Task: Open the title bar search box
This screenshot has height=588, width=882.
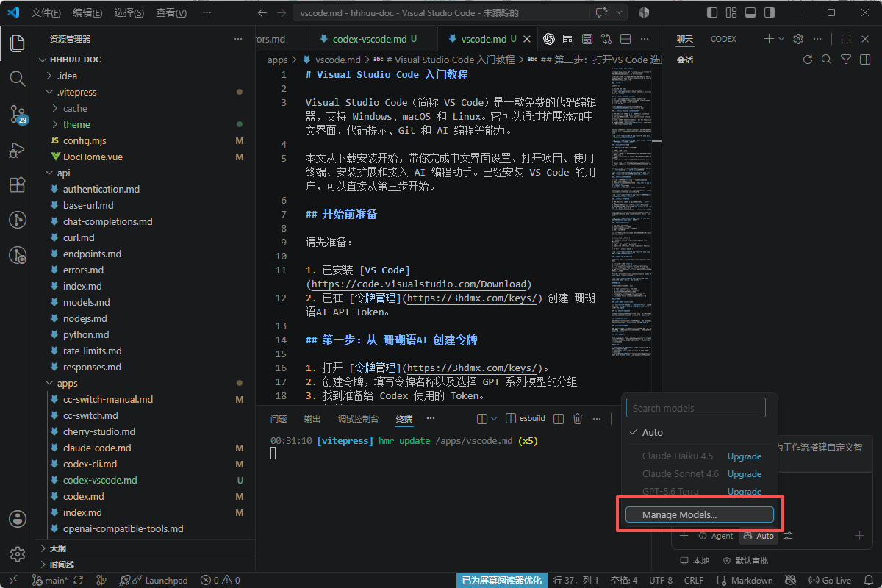Action: pyautogui.click(x=442, y=12)
